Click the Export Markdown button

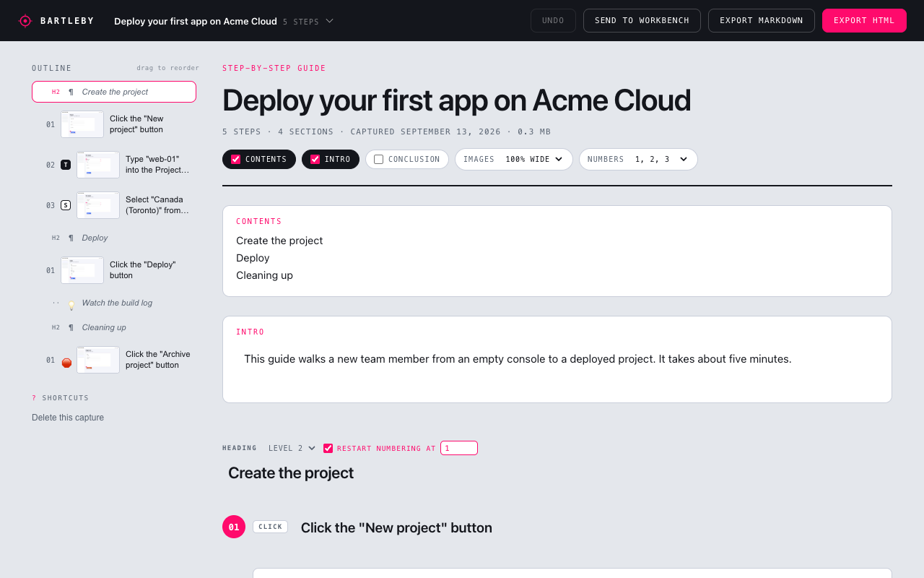(762, 20)
